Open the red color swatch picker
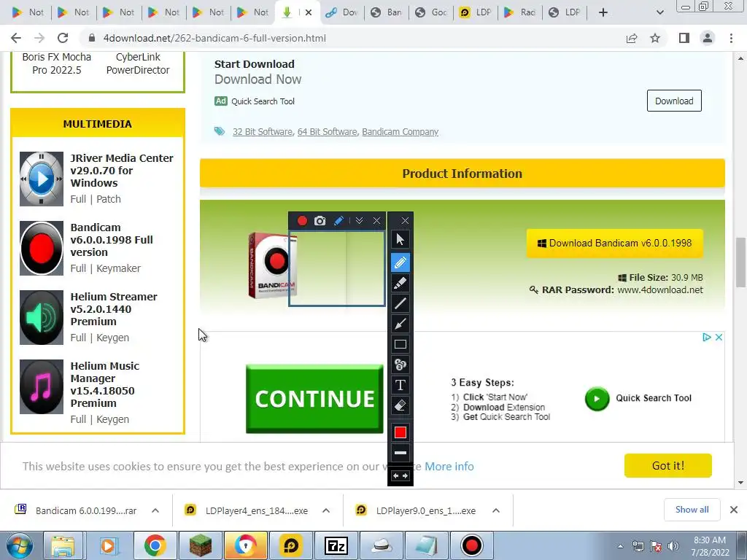 tap(400, 432)
